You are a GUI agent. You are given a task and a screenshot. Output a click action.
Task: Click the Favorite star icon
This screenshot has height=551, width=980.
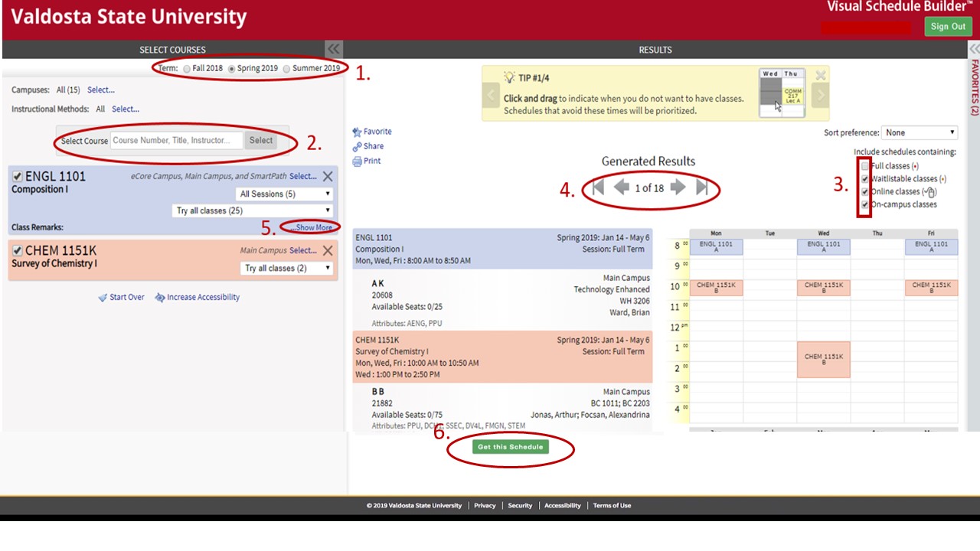pyautogui.click(x=357, y=132)
